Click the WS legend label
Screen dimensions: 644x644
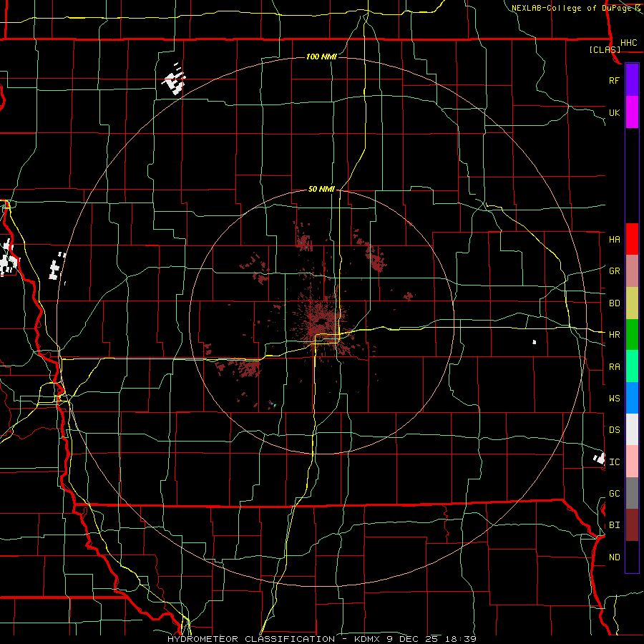tap(614, 399)
